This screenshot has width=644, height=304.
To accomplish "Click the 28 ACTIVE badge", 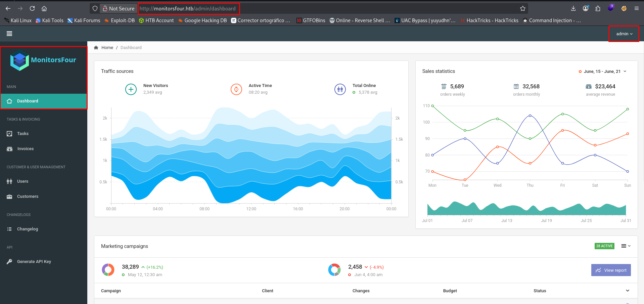I will [604, 246].
